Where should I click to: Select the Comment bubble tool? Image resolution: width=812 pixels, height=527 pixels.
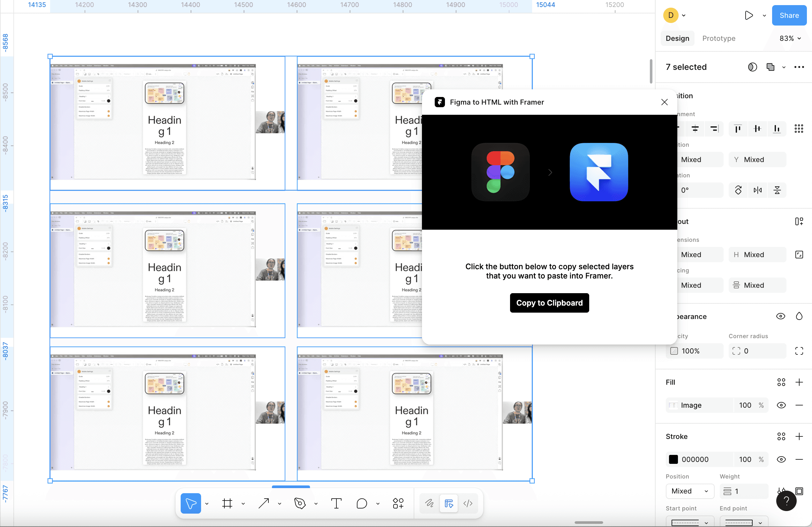(362, 503)
